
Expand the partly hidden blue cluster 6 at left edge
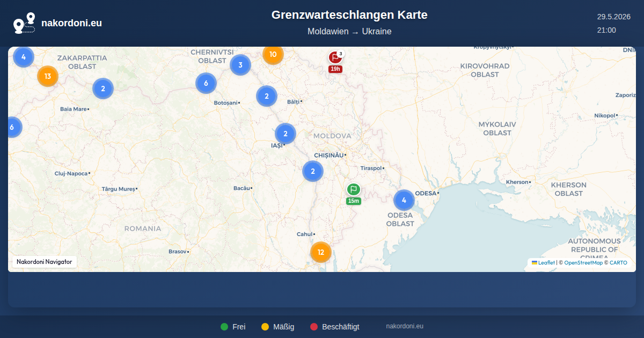14,127
